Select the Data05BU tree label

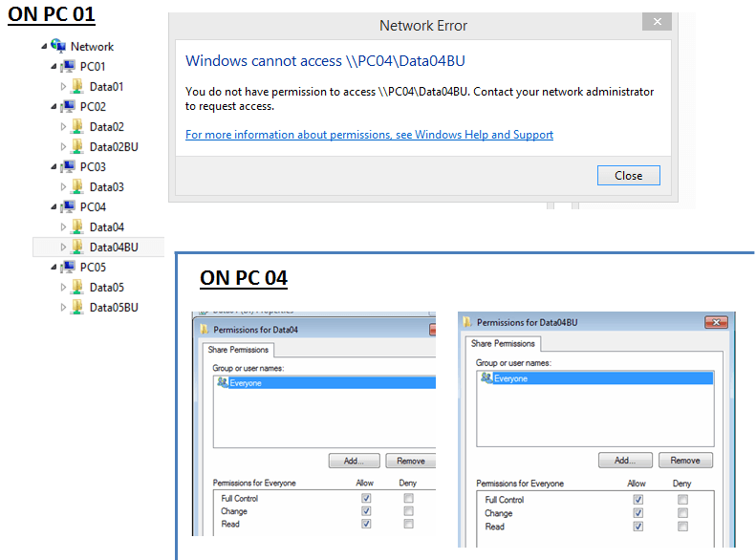click(114, 308)
